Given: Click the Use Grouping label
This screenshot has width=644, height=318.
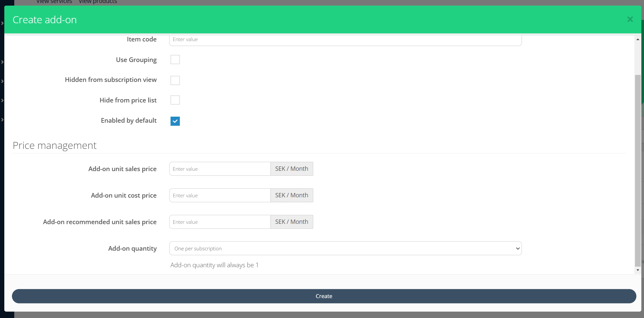Looking at the screenshot, I should [136, 60].
